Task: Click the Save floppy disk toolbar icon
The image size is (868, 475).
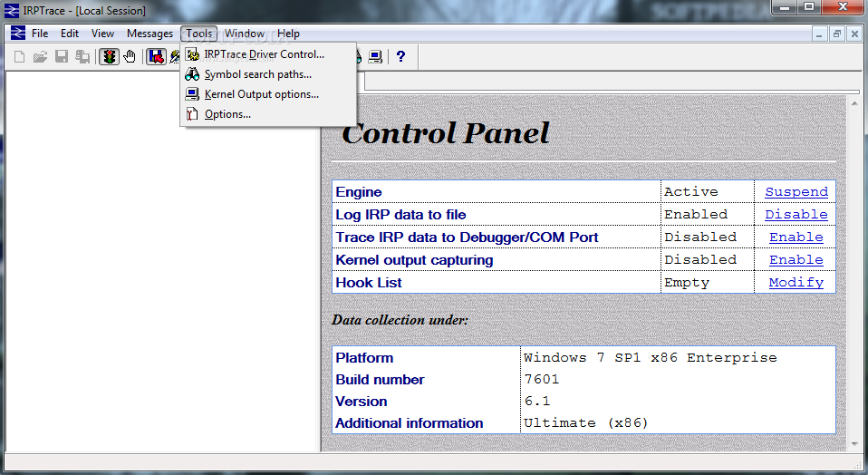Action: (x=62, y=56)
